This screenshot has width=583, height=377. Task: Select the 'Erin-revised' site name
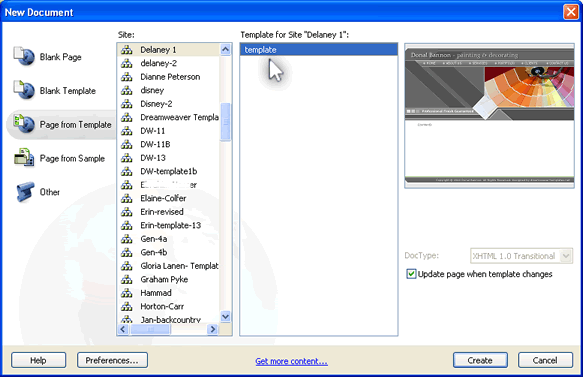coord(162,212)
